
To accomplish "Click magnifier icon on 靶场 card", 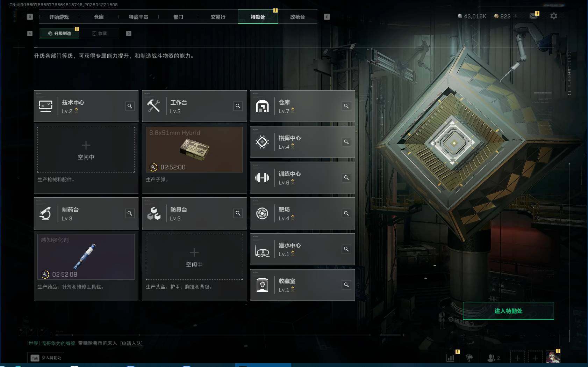I will pos(346,213).
